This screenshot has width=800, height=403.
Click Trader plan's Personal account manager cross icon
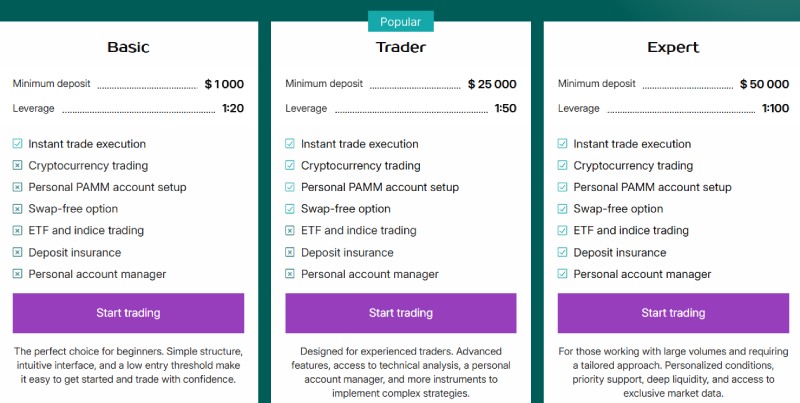290,274
